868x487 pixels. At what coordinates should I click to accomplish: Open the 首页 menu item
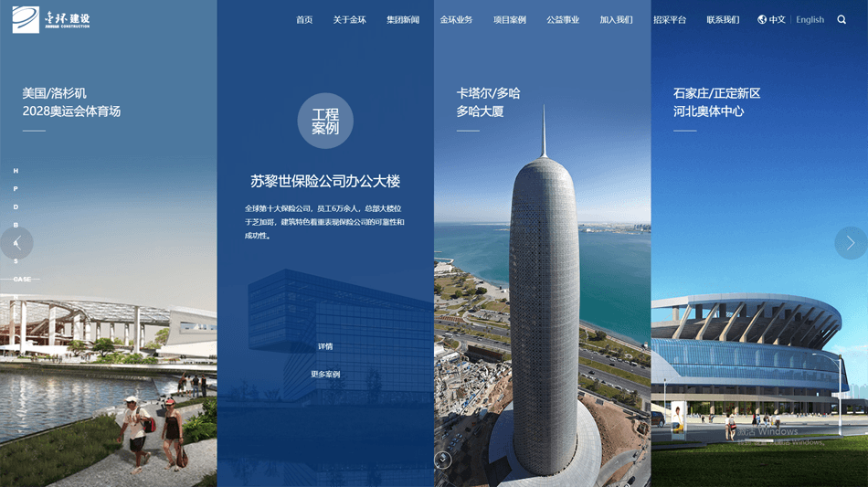pyautogui.click(x=304, y=19)
